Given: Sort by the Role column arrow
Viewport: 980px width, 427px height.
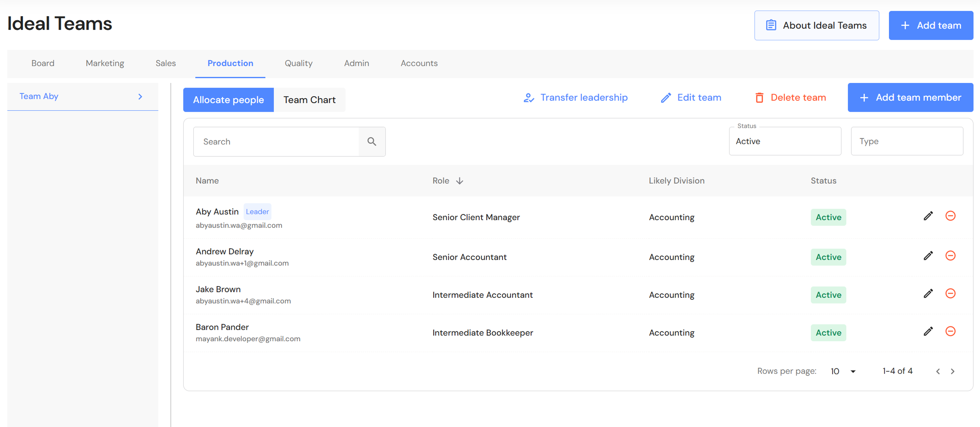Looking at the screenshot, I should coord(459,181).
